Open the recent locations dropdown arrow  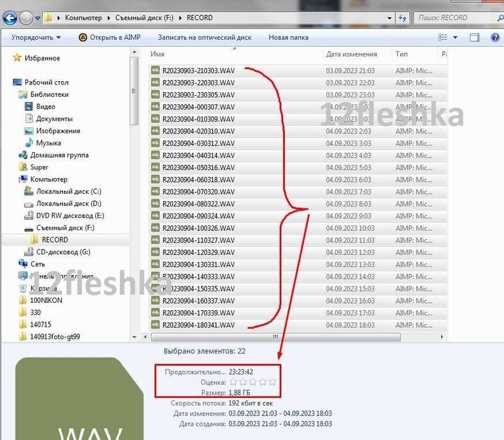pyautogui.click(x=38, y=18)
